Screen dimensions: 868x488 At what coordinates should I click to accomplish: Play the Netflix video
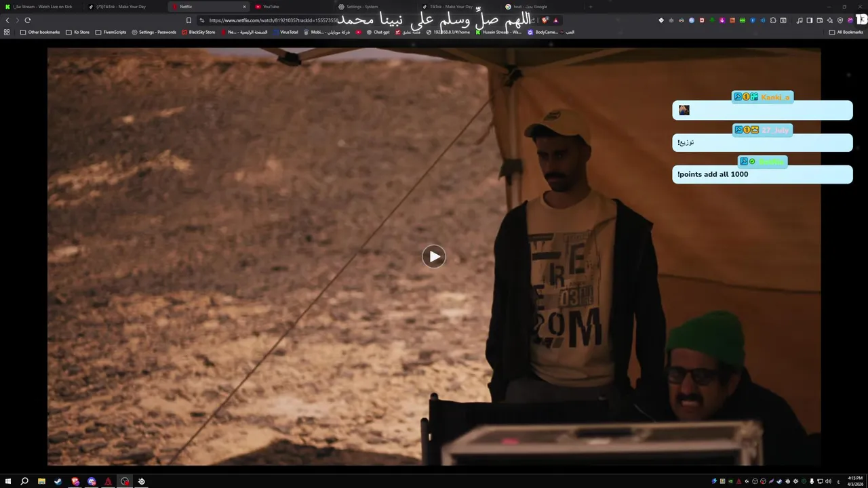pyautogui.click(x=434, y=256)
